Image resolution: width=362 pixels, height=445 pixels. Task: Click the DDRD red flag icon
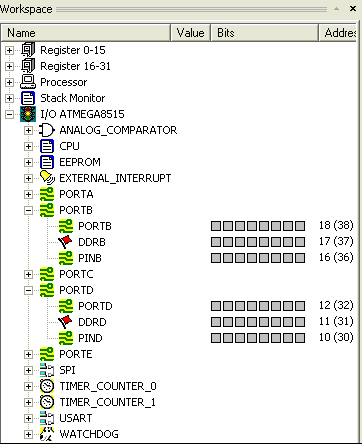(65, 322)
